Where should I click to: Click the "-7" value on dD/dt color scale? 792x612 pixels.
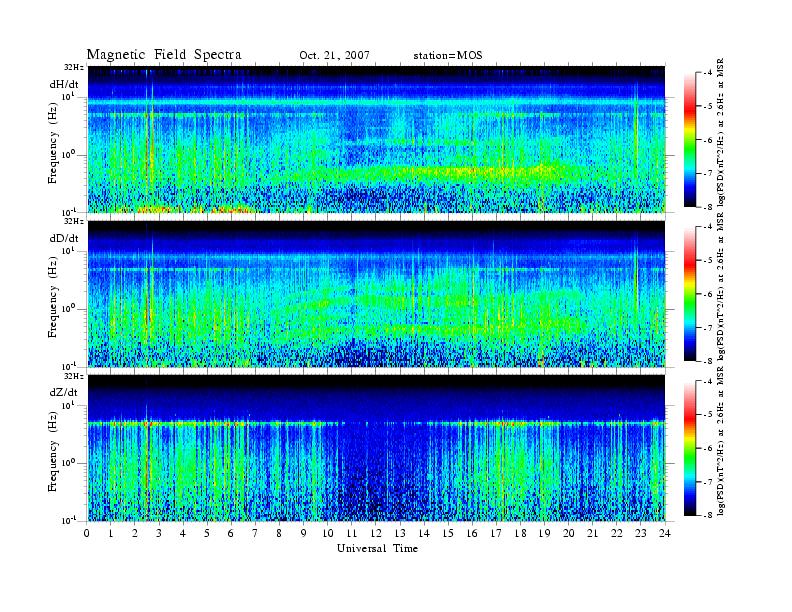click(708, 328)
